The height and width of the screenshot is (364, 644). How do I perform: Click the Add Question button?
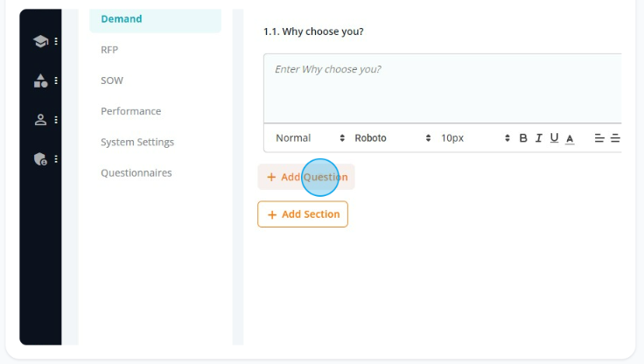(x=306, y=177)
